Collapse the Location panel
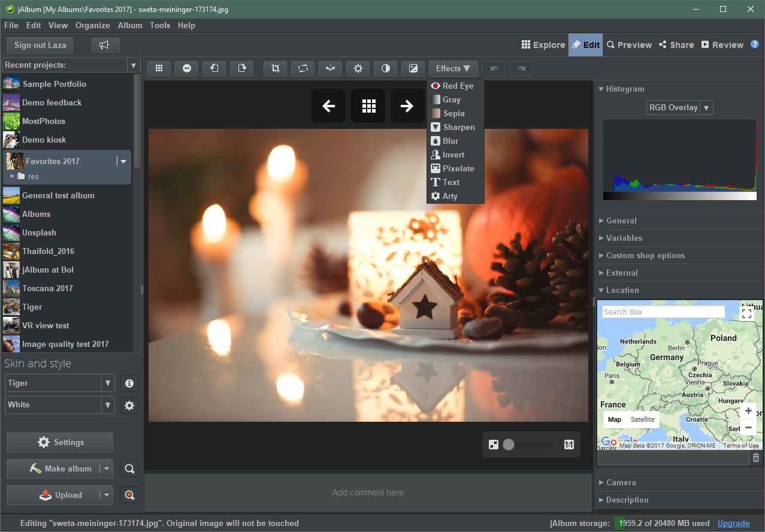The width and height of the screenshot is (765, 532). (601, 290)
